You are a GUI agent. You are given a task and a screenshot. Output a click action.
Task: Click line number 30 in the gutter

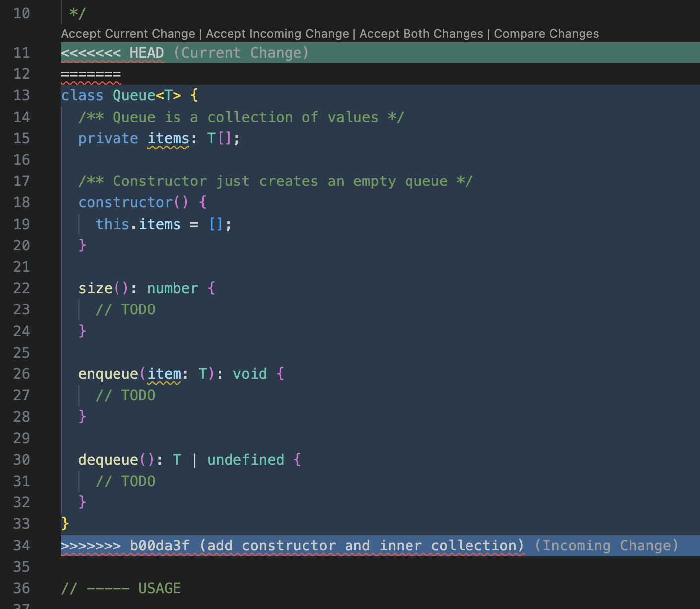[x=21, y=459]
